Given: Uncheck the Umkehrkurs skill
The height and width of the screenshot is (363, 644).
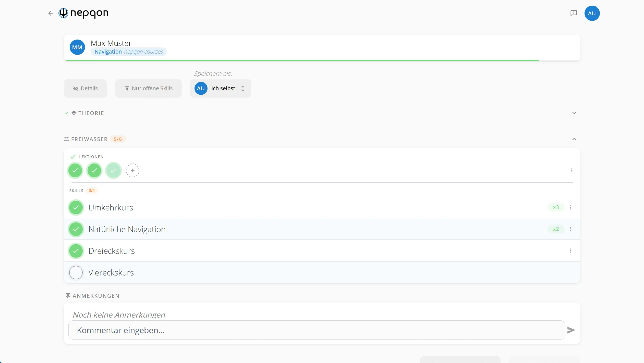Looking at the screenshot, I should point(76,207).
